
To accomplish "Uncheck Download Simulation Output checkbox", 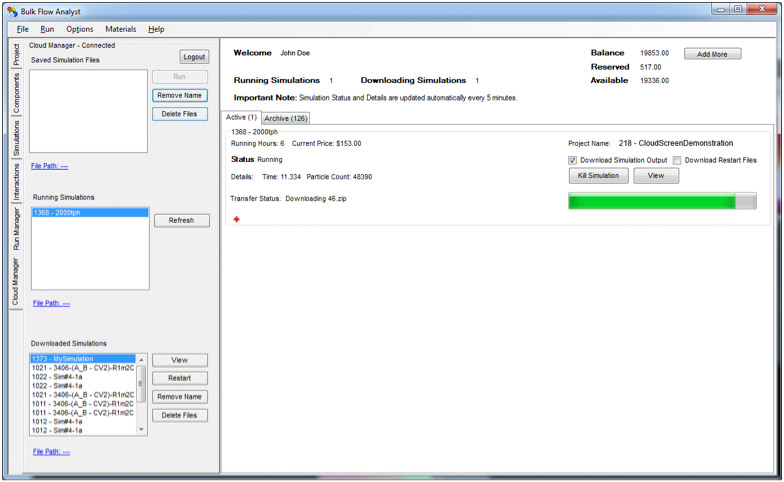I will [x=573, y=160].
